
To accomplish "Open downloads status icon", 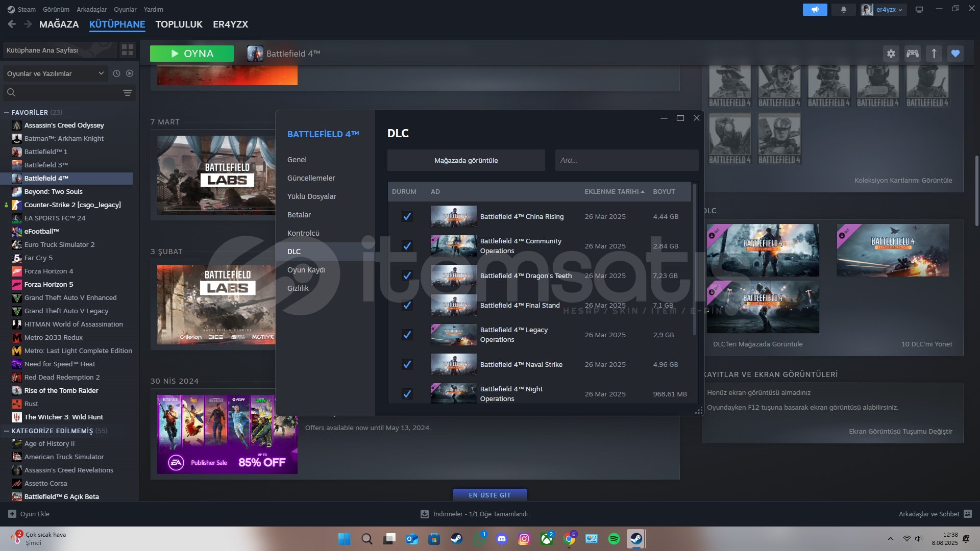I will (424, 514).
